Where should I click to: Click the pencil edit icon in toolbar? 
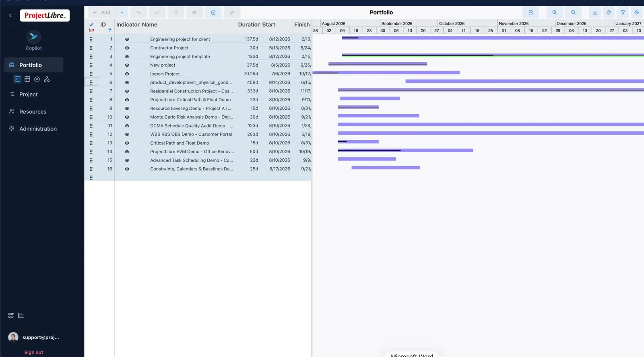pos(232,12)
